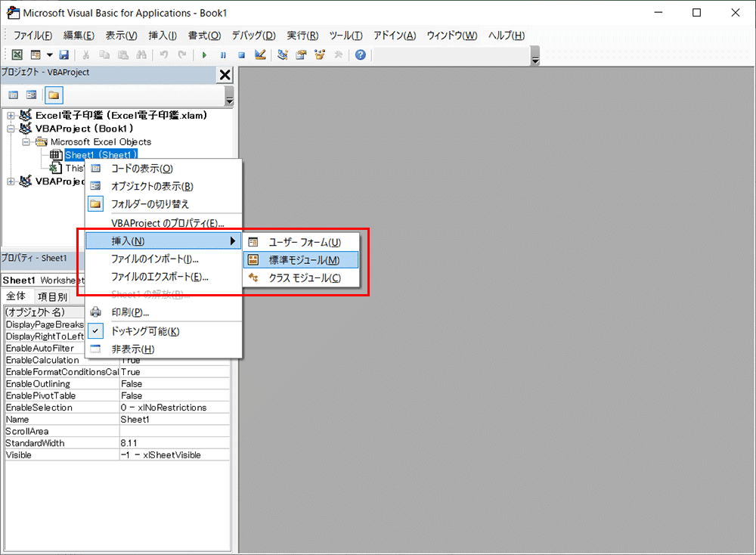Viewport: 756px width, 555px height.
Task: Click the Save (floppy disk) toolbar icon
Action: pos(64,55)
